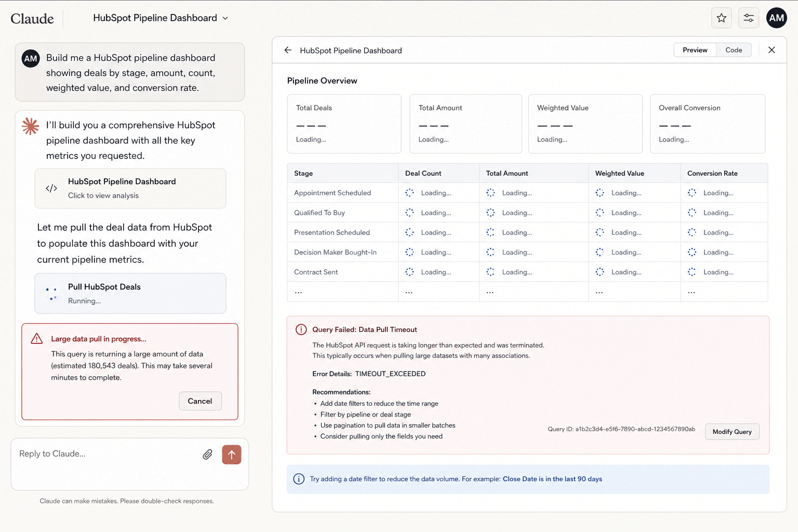Click the Query ID text
798x532 pixels.
[621, 429]
